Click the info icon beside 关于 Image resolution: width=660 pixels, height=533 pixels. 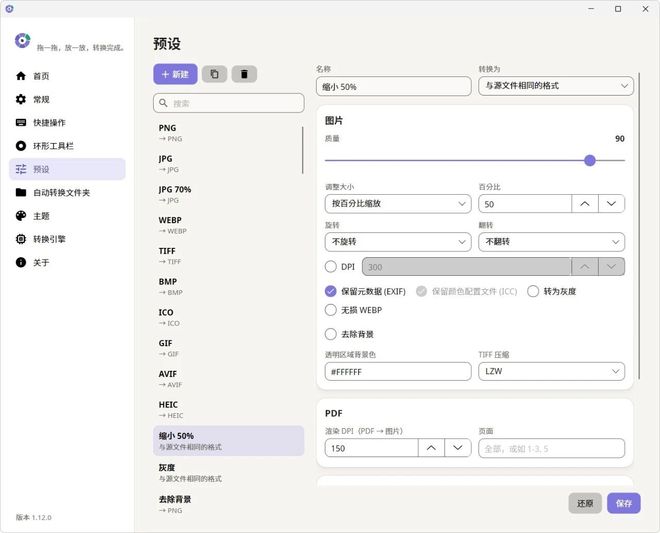click(x=21, y=262)
